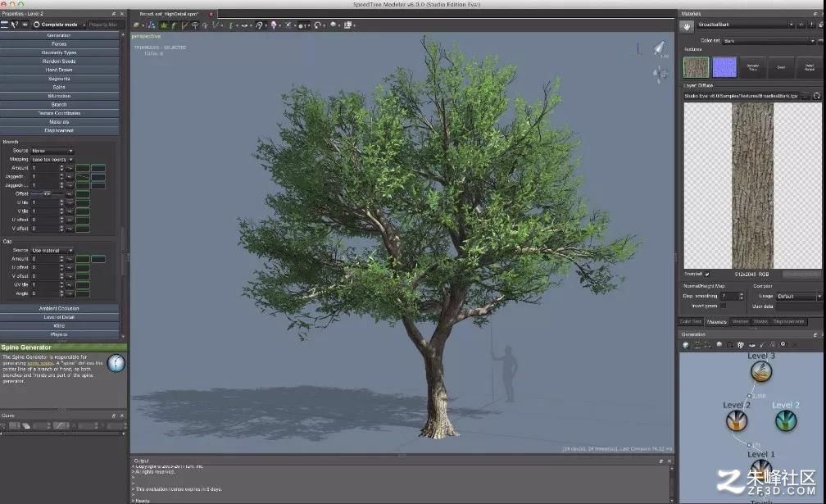
Task: Click the rocket navigation icon in the viewport
Action: click(x=660, y=48)
